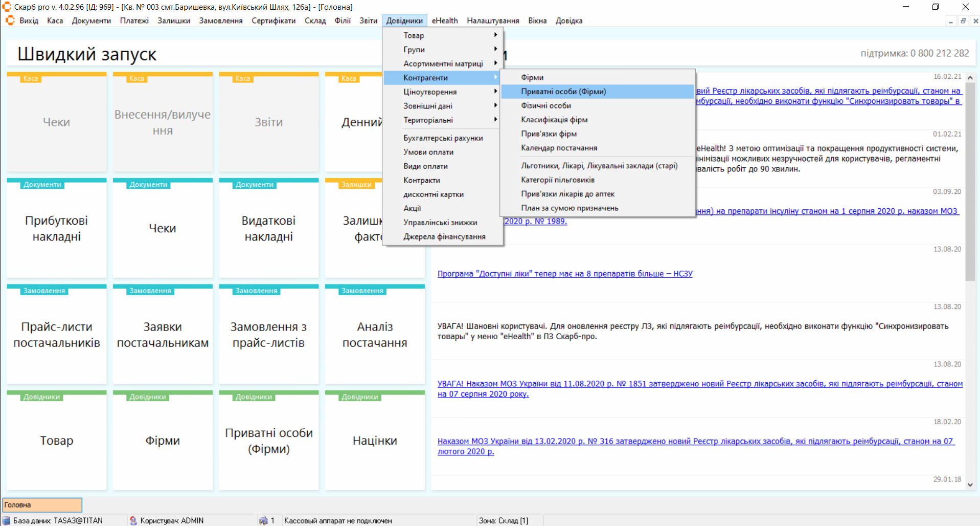Select Приватні особи (Фірми) menu entry

(x=563, y=92)
